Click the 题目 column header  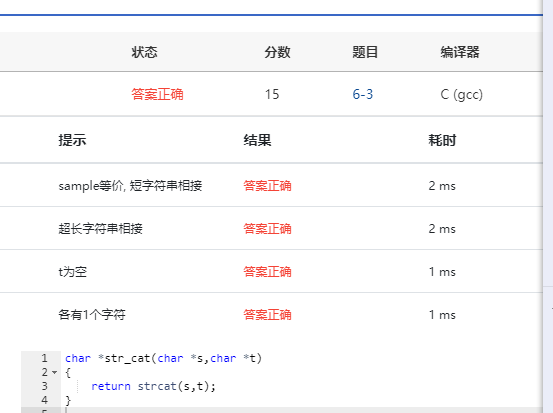(x=365, y=52)
